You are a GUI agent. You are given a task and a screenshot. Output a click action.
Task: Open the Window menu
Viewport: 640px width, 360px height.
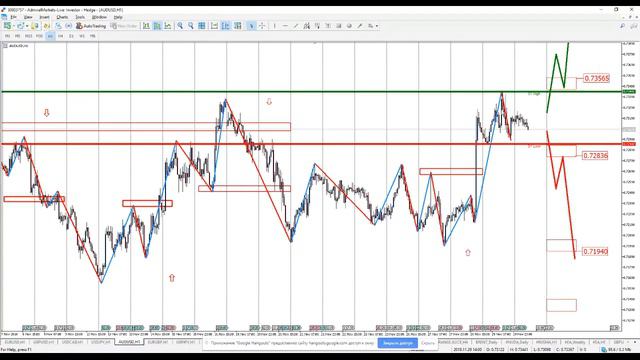99,17
